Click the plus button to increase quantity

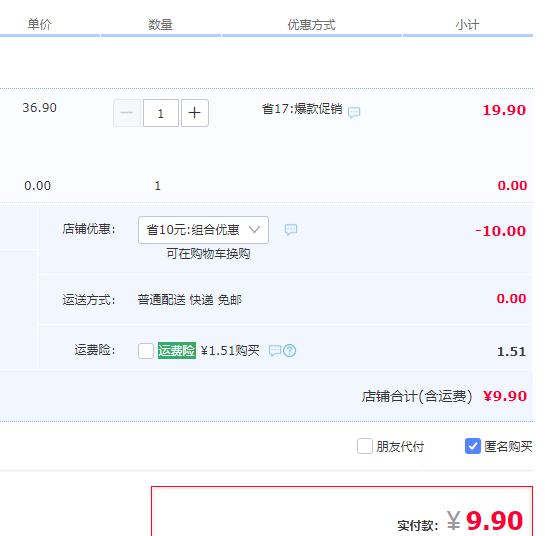click(x=195, y=113)
